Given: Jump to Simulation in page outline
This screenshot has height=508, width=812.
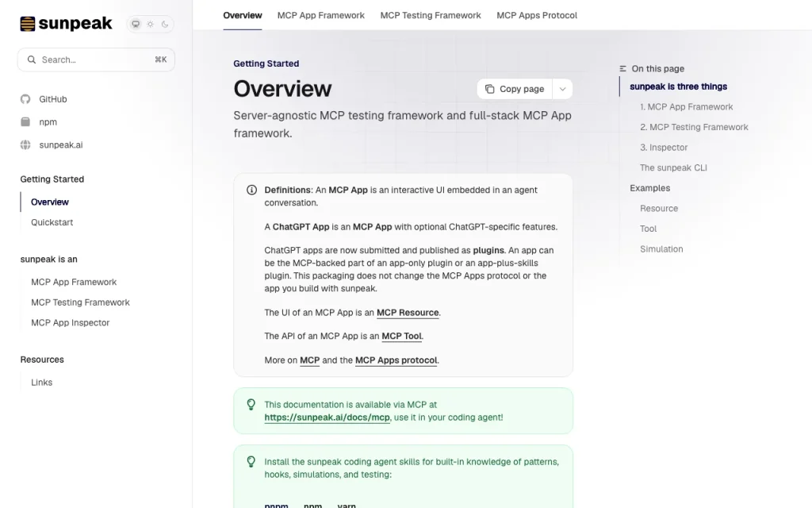Looking at the screenshot, I should 661,248.
